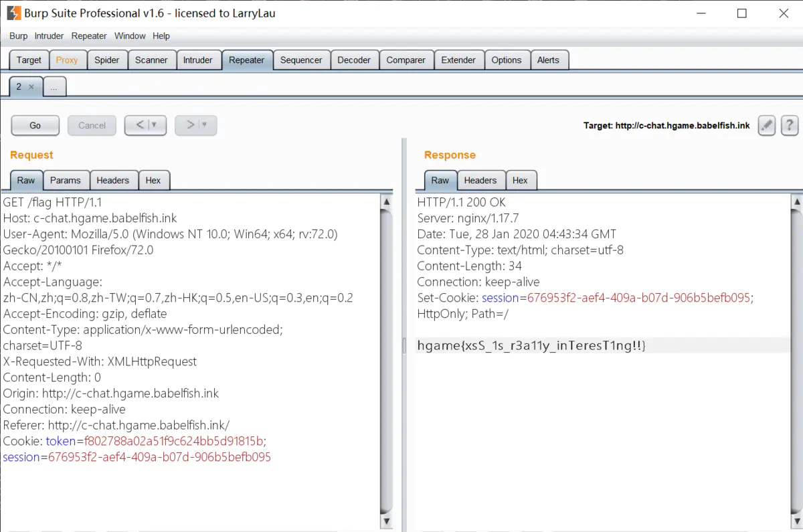This screenshot has width=803, height=532.
Task: Click the Burp Suite logo icon
Action: pyautogui.click(x=13, y=13)
